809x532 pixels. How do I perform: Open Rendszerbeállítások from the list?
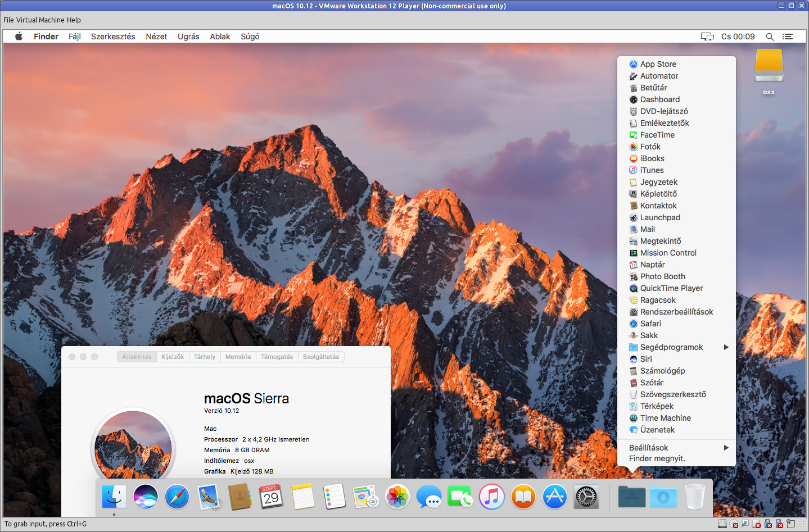(x=676, y=312)
